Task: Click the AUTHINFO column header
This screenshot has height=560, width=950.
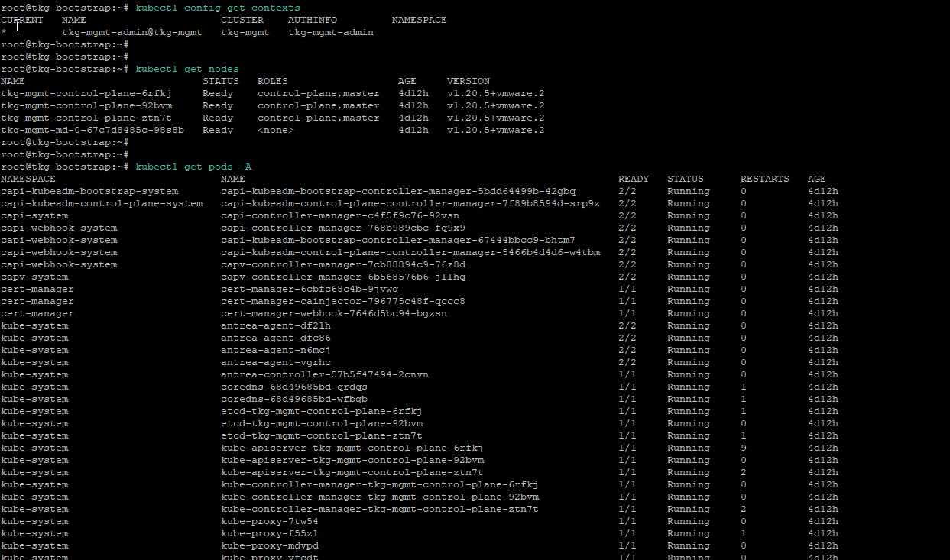Action: tap(313, 20)
